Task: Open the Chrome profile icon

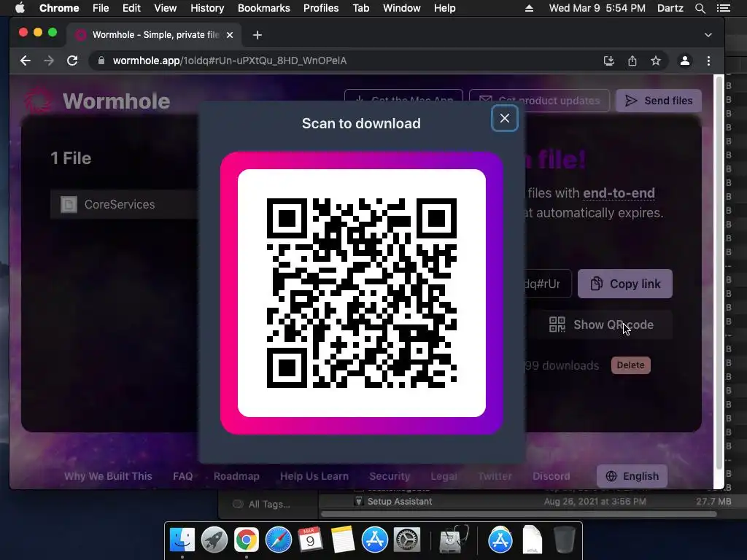Action: click(x=684, y=61)
